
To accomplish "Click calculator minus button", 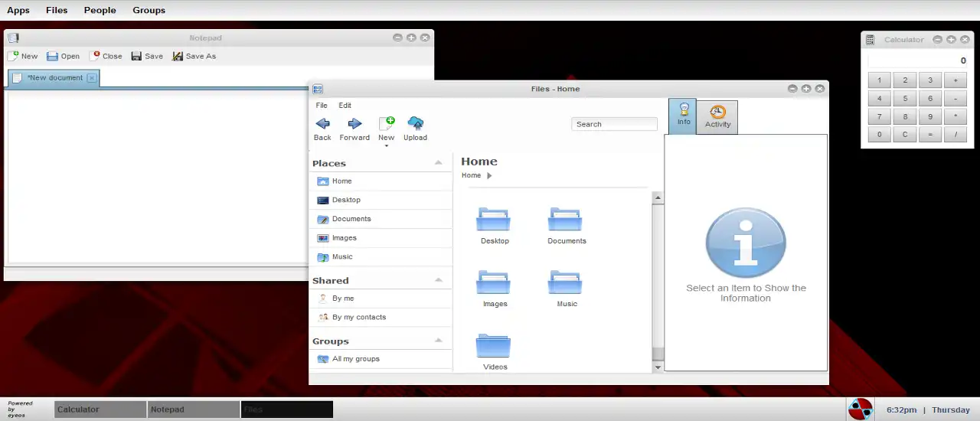I will (x=955, y=99).
